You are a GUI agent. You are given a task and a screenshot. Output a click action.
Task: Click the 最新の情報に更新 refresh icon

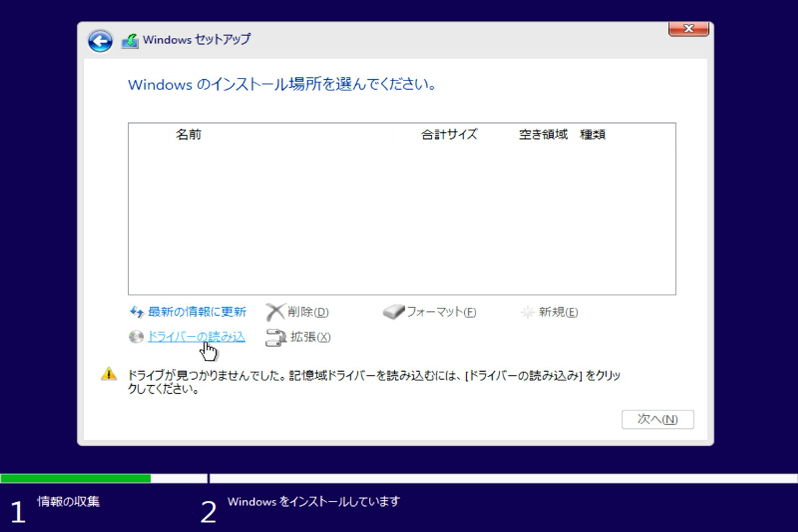(x=136, y=312)
